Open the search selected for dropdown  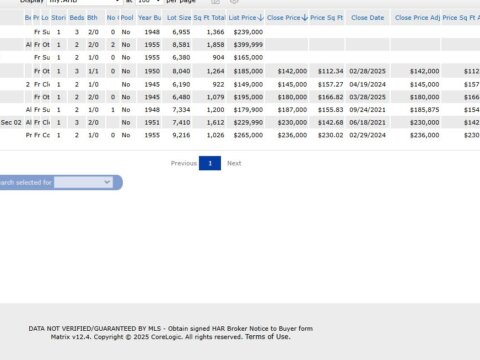[83, 182]
